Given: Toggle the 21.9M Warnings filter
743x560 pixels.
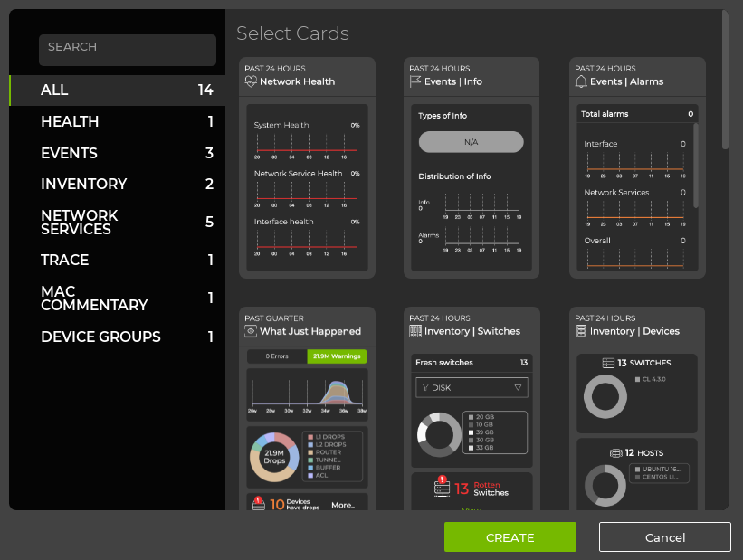Looking at the screenshot, I should [x=337, y=356].
